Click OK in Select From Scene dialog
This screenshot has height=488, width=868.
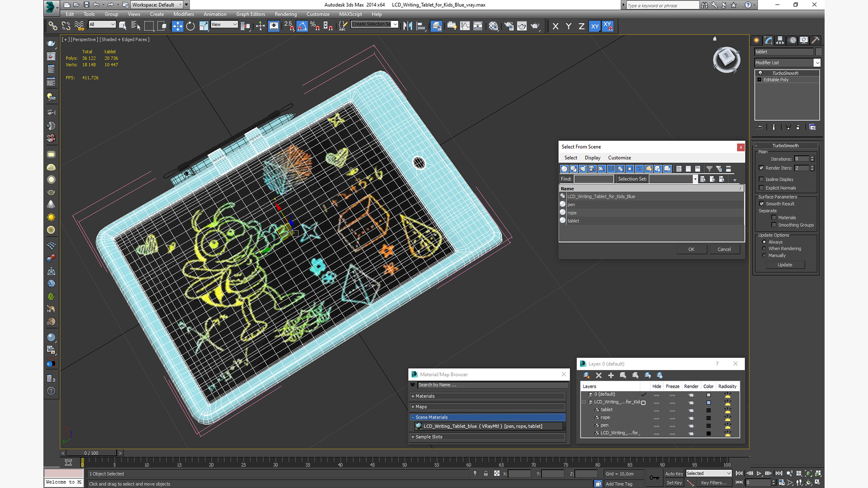[x=691, y=249]
